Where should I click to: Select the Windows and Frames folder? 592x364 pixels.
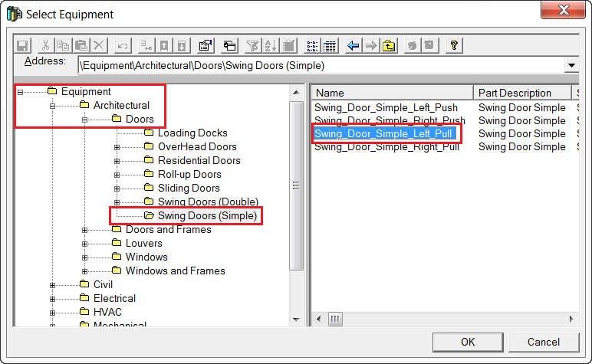click(x=175, y=271)
